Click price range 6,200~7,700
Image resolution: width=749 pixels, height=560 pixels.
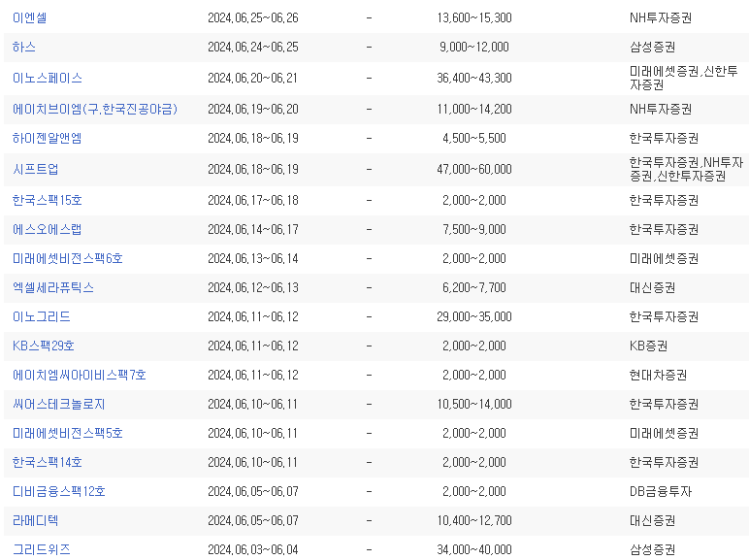tap(474, 288)
